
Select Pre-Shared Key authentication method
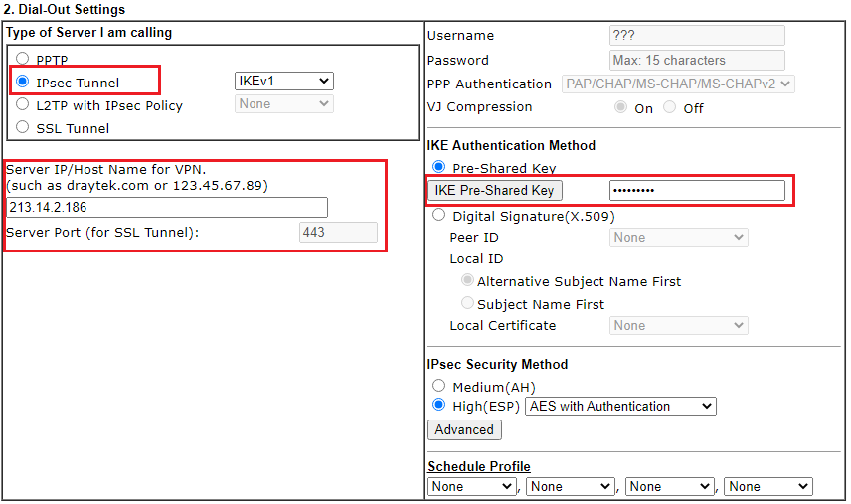coord(438,168)
